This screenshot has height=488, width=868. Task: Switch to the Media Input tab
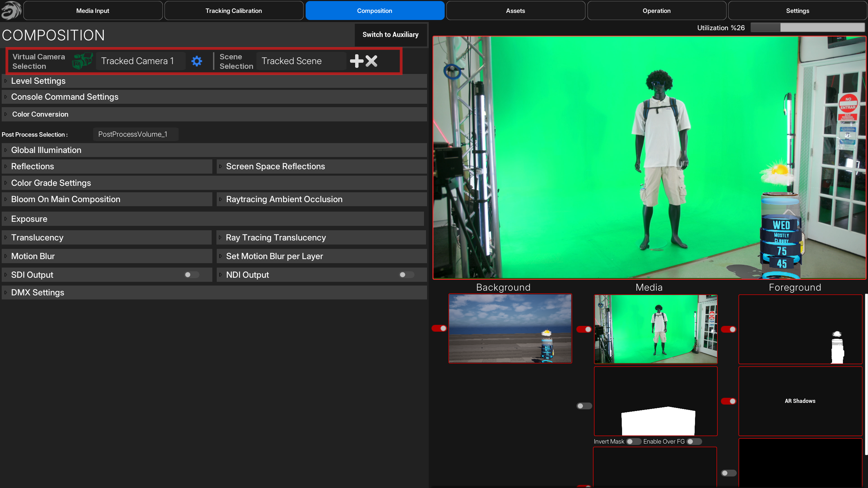93,11
